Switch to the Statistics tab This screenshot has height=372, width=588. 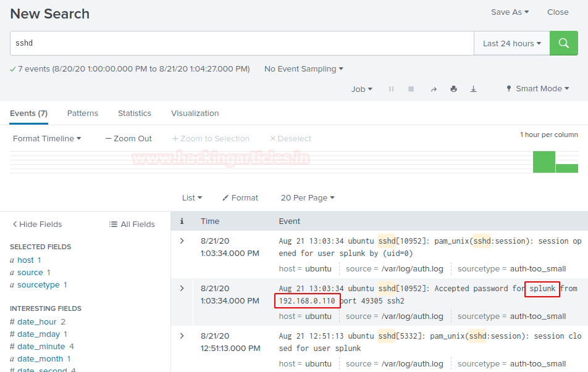point(135,114)
